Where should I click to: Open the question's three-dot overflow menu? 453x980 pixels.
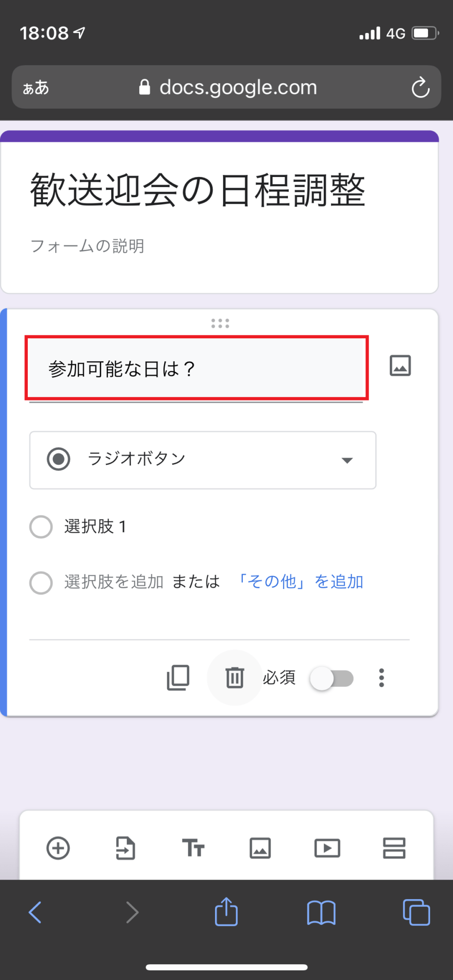(x=382, y=678)
